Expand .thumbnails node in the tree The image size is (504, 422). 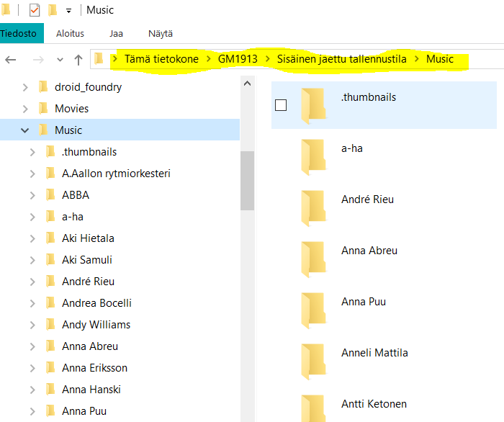coord(32,152)
